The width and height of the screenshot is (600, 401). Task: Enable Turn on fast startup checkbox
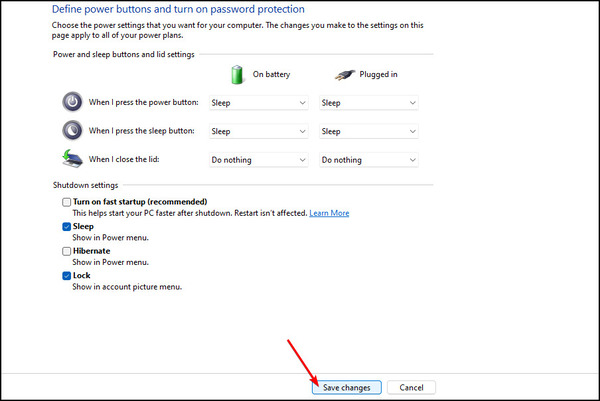click(x=67, y=202)
